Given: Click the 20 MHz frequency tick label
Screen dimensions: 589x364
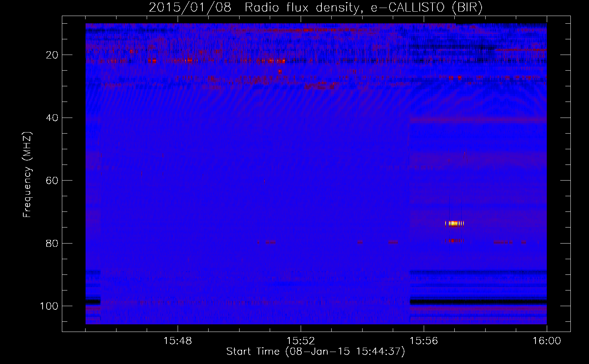Looking at the screenshot, I should click(x=52, y=55).
